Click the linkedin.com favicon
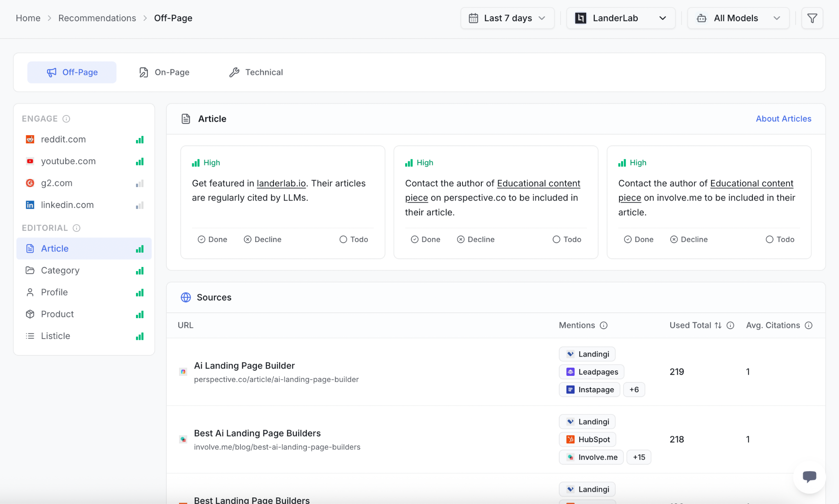Viewport: 839px width, 504px height. (x=30, y=205)
